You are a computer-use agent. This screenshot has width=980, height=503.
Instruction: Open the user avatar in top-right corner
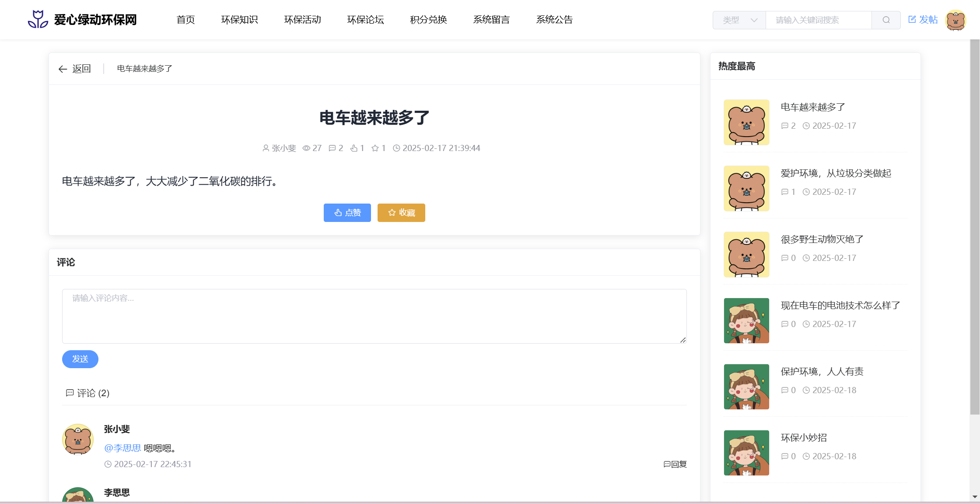coord(955,20)
